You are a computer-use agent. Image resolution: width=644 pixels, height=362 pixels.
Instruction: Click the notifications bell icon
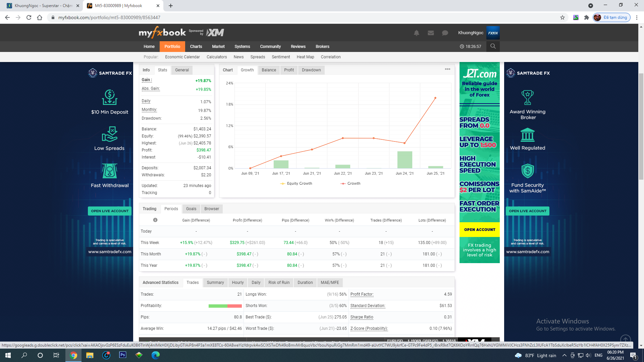416,33
